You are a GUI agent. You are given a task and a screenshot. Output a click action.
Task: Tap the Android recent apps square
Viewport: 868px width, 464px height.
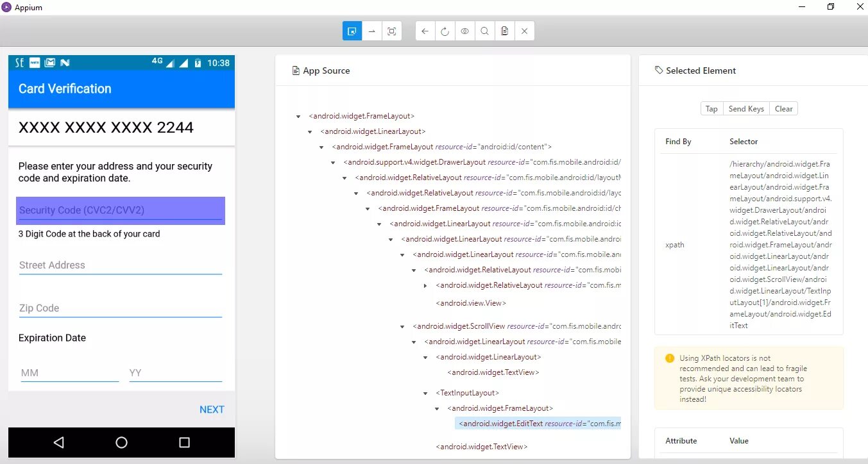(x=185, y=442)
